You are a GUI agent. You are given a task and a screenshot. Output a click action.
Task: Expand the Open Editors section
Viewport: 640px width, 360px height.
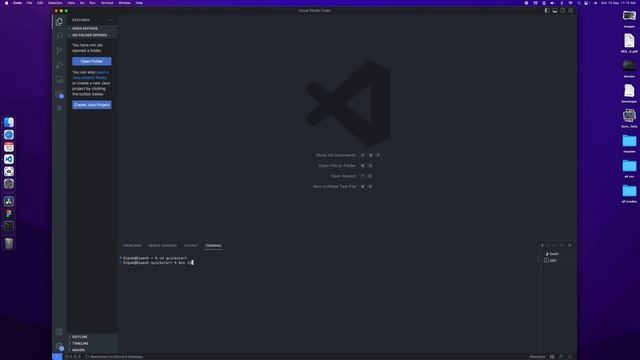point(92,29)
